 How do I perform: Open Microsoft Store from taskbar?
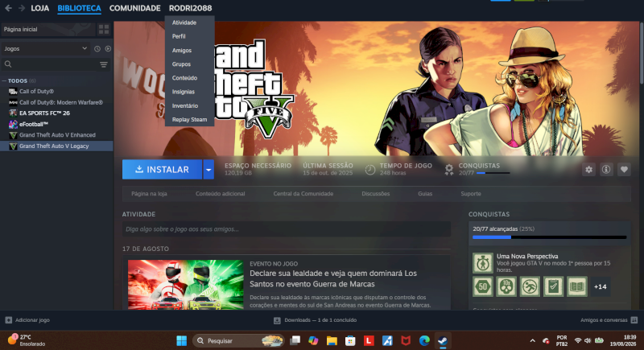[x=350, y=340]
